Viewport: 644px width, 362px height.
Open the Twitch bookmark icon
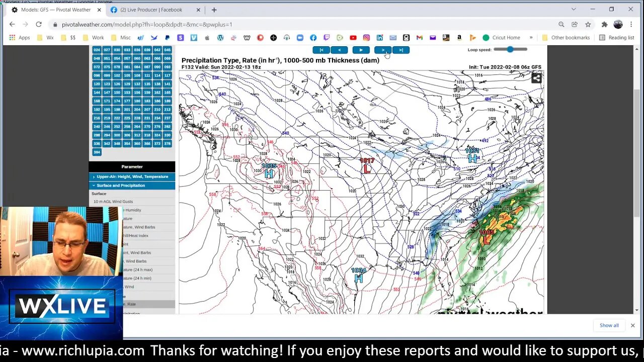click(327, 38)
